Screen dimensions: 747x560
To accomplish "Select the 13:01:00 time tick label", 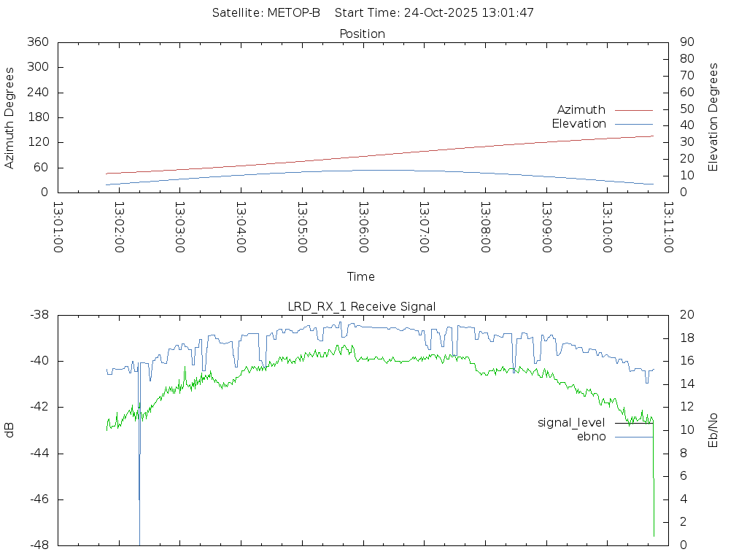I will 58,227.
